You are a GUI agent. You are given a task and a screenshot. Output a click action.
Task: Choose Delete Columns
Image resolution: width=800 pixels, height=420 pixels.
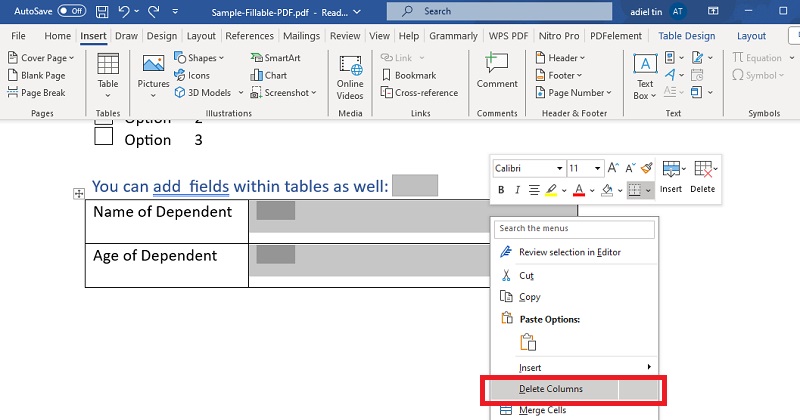pos(573,389)
